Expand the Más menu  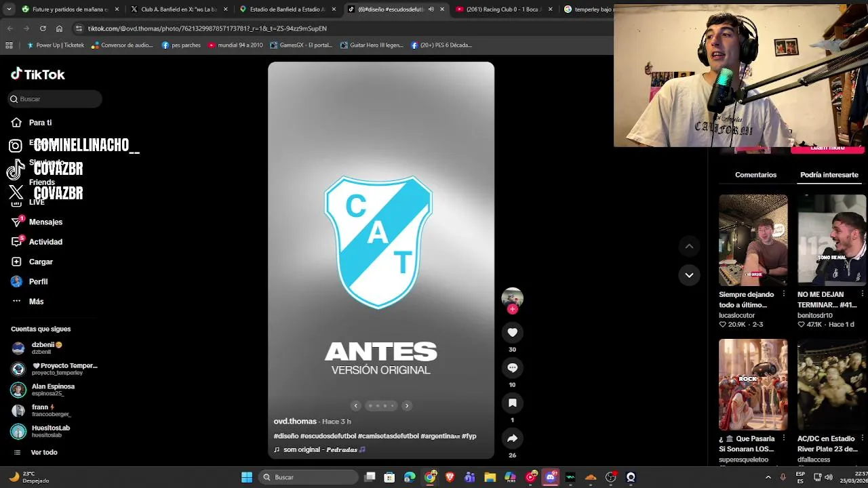pos(28,302)
